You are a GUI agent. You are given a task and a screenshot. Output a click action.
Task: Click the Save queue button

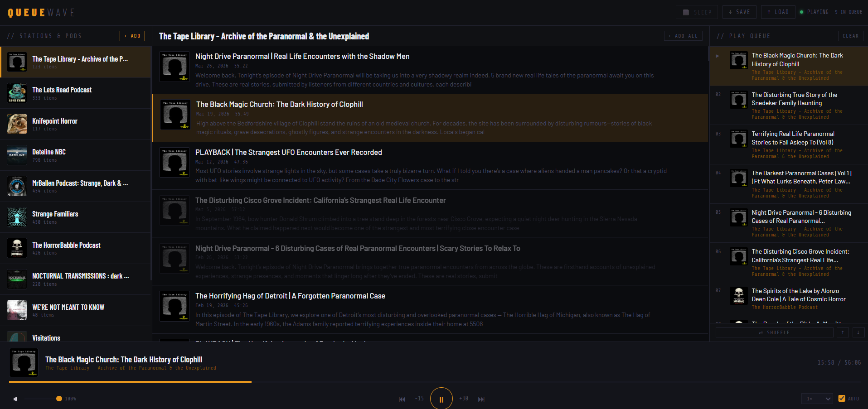click(739, 12)
